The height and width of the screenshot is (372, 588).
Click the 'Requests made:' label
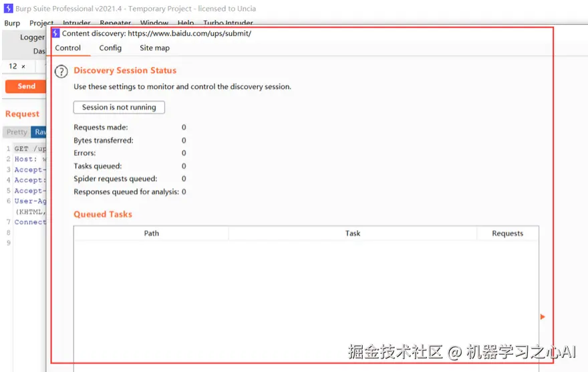coord(100,127)
